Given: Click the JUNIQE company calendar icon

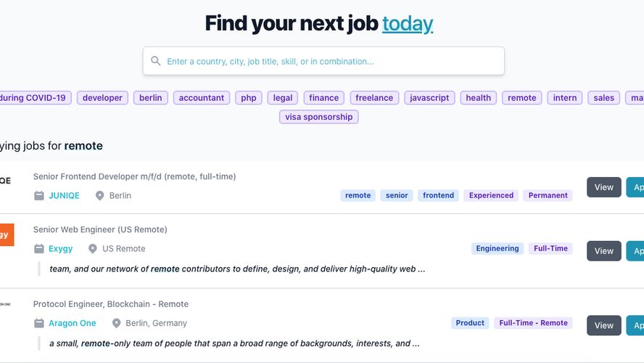Looking at the screenshot, I should pyautogui.click(x=39, y=195).
